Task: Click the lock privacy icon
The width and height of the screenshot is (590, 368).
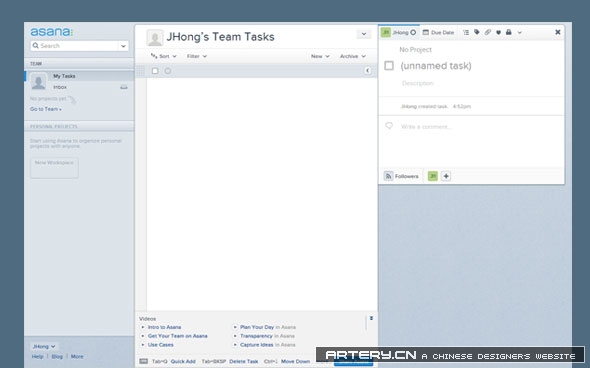Action: 509,32
